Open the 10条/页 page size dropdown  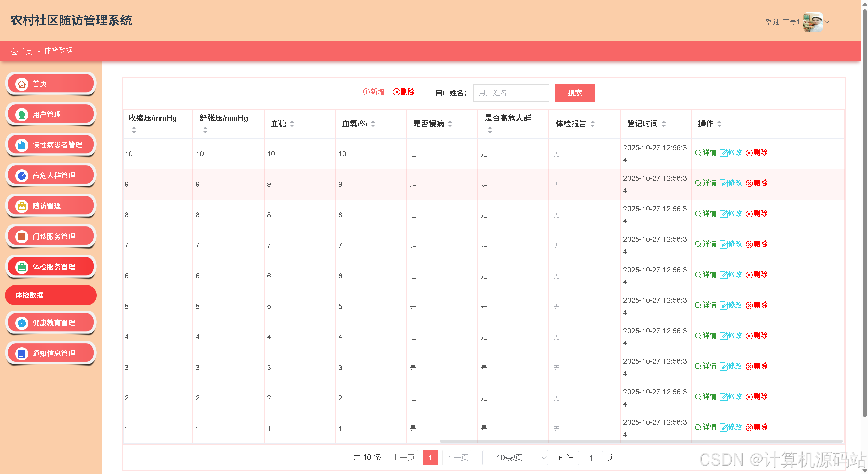click(x=515, y=458)
